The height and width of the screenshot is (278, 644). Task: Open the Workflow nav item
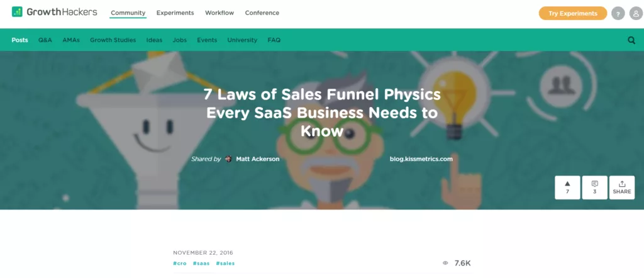point(219,13)
